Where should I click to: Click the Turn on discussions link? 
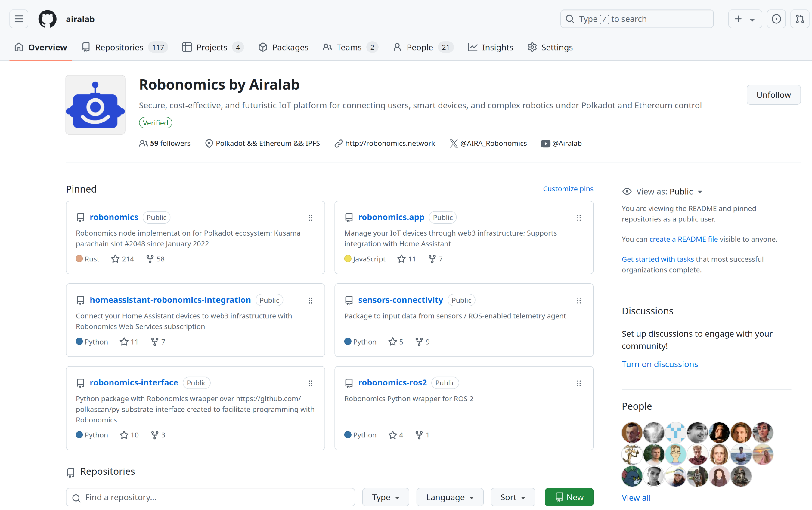pyautogui.click(x=660, y=364)
